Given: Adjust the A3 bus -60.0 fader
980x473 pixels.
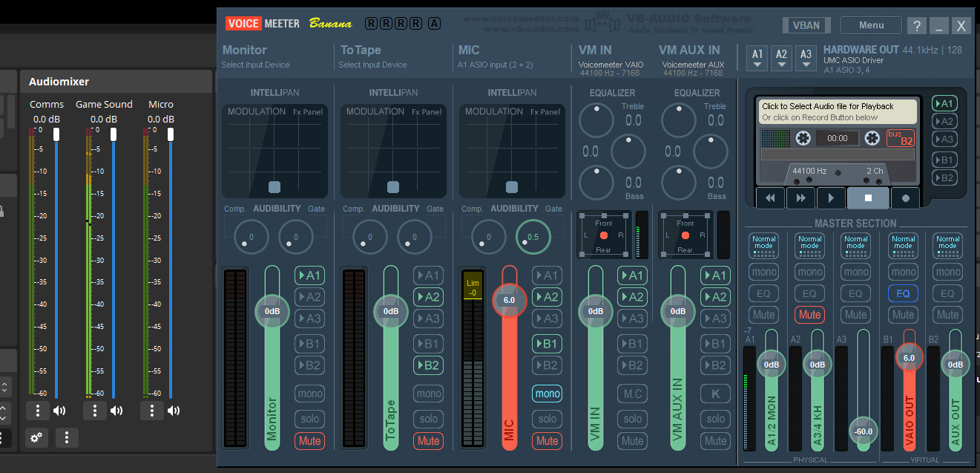Looking at the screenshot, I should 863,431.
